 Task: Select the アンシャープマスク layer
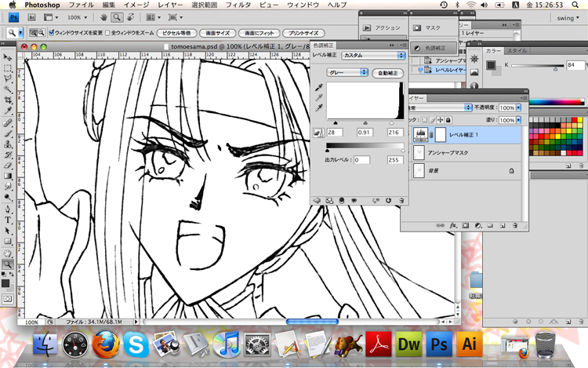(465, 153)
